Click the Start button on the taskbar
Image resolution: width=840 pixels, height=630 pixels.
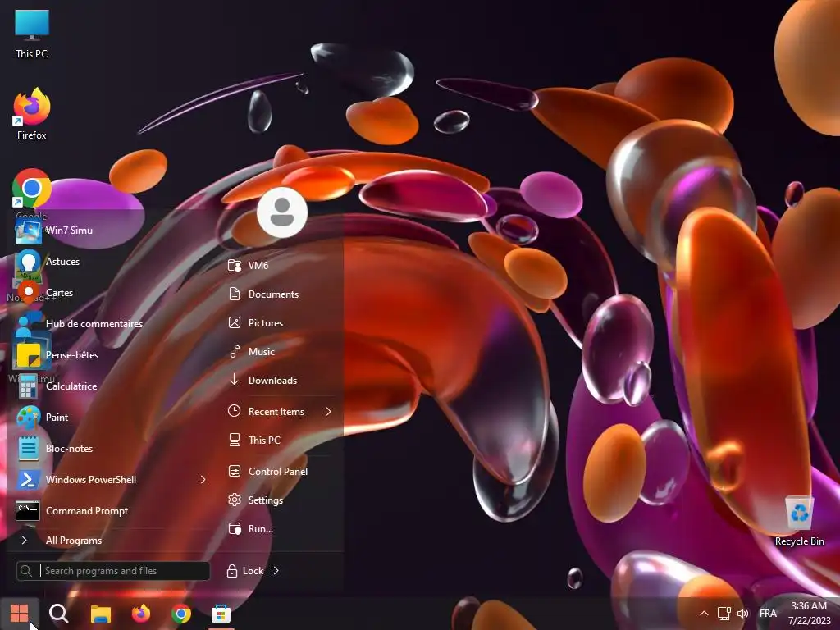pos(20,614)
